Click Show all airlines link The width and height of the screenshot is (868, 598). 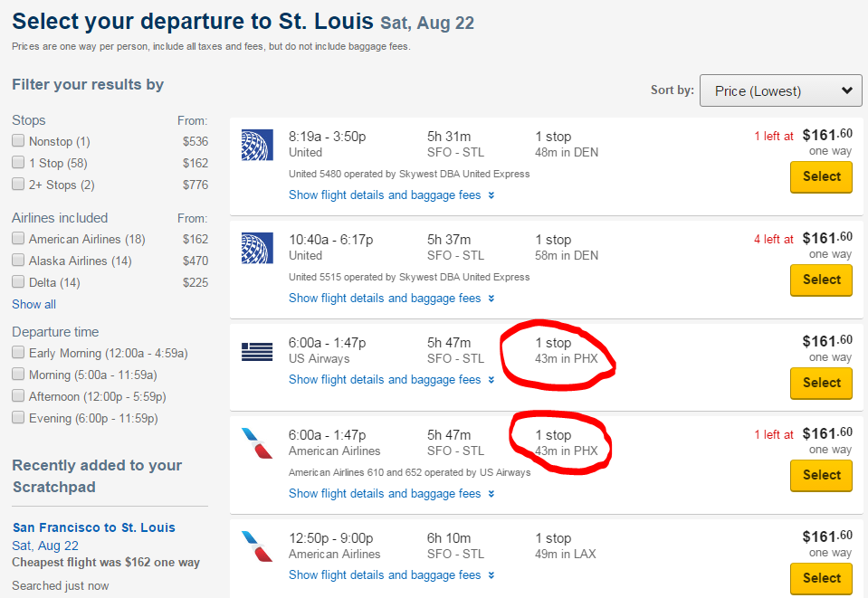33,304
